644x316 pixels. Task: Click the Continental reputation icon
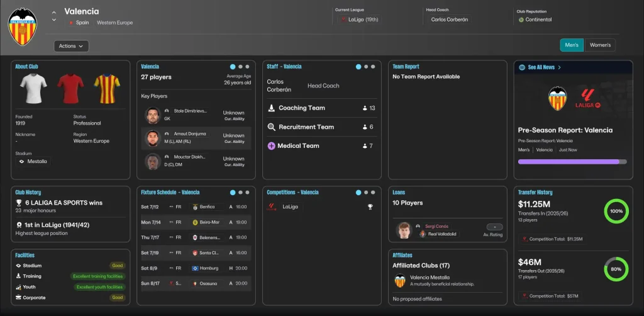(521, 20)
